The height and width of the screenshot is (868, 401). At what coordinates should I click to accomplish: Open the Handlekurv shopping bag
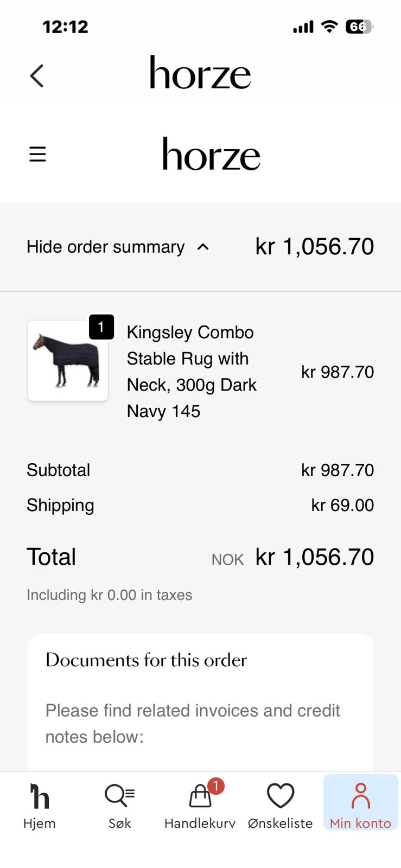point(200,806)
